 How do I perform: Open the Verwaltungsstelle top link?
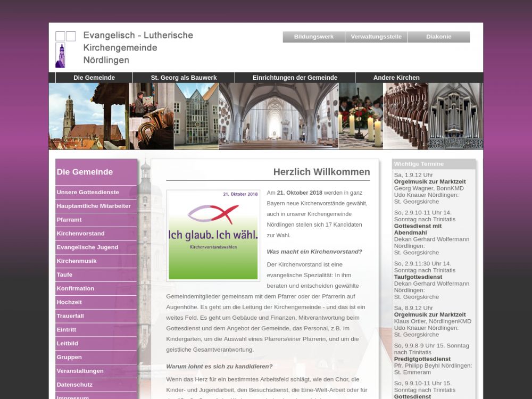coord(376,37)
